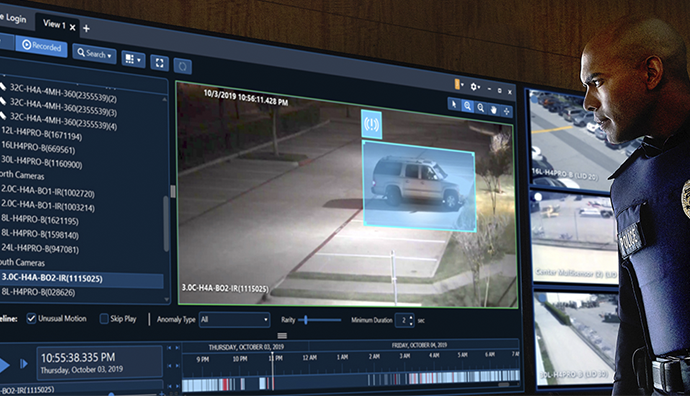Click the 10:55:38.335 PM time display
This screenshot has width=690, height=396.
point(78,357)
